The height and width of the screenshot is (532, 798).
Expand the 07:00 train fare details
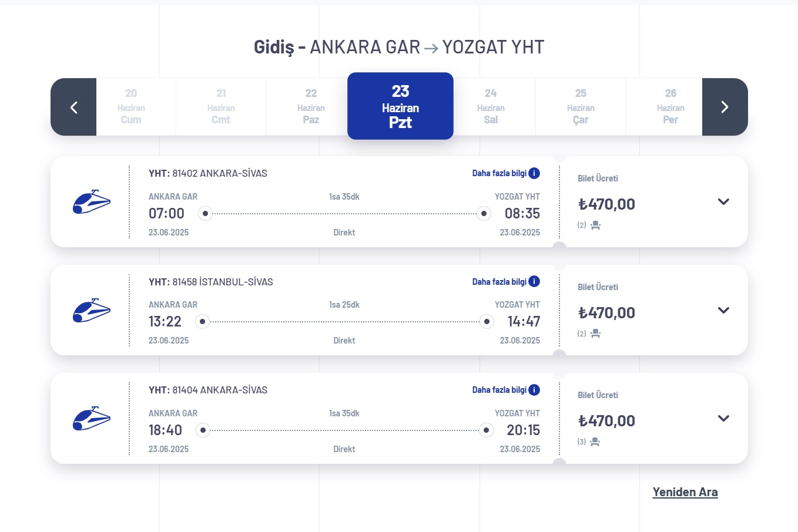click(723, 201)
